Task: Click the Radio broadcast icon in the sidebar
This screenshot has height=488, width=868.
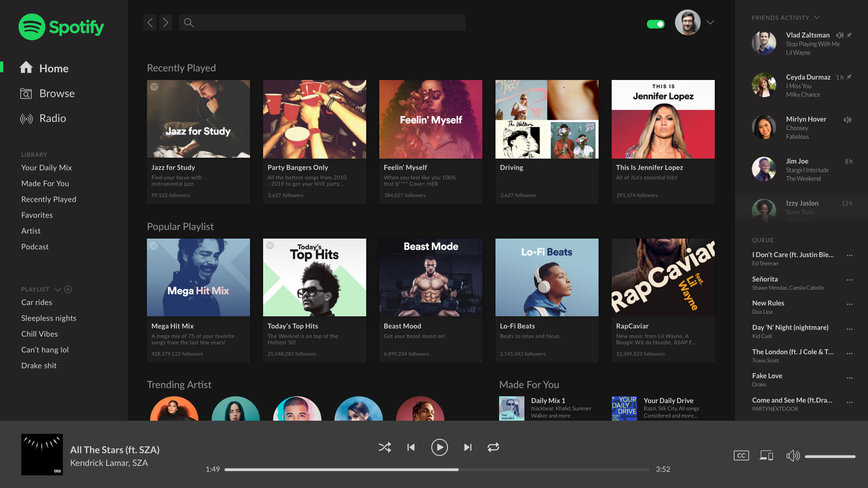Action: pos(26,119)
